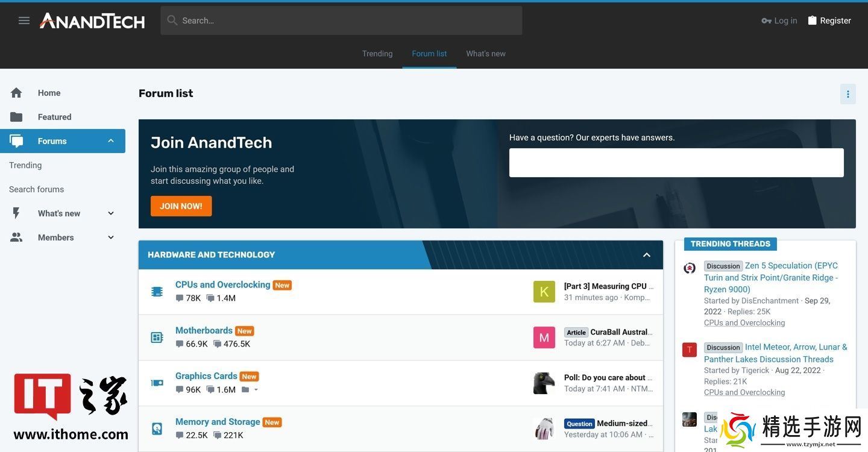
Task: Open the hamburger navigation menu
Action: pyautogui.click(x=24, y=20)
